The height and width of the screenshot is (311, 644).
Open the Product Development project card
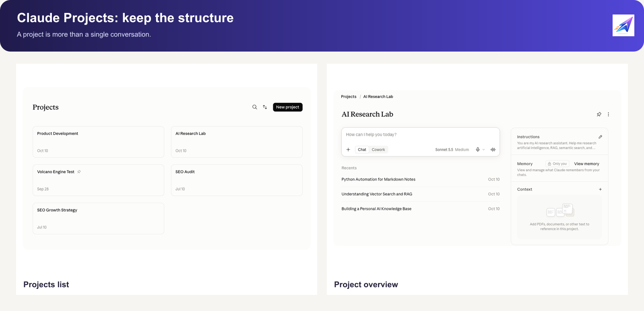98,142
